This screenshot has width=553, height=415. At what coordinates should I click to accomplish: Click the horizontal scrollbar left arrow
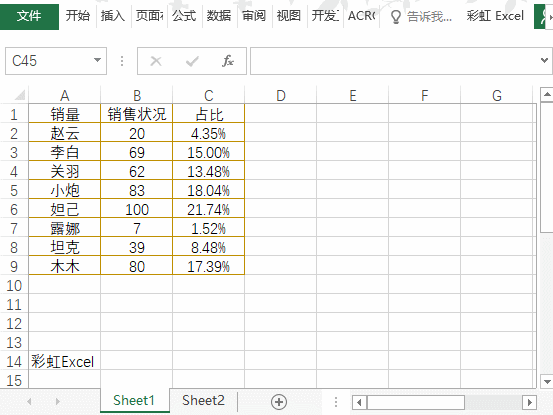(359, 402)
